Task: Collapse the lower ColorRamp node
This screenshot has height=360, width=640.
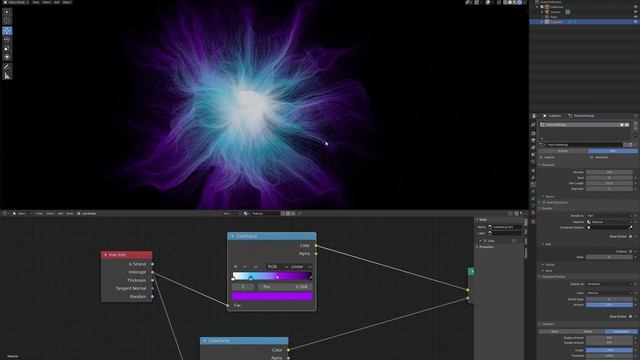Action: click(x=204, y=340)
